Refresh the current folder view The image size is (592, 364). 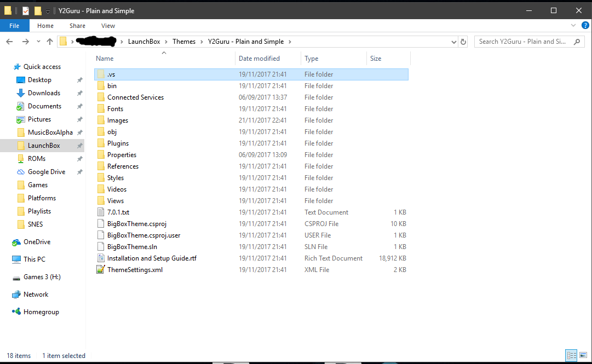[x=463, y=42]
